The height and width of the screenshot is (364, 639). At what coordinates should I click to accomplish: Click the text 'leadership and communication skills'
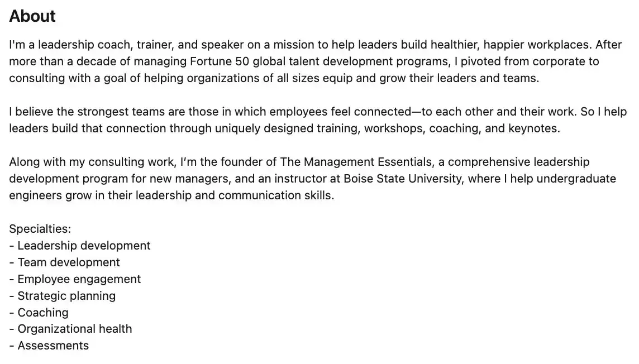coord(235,195)
